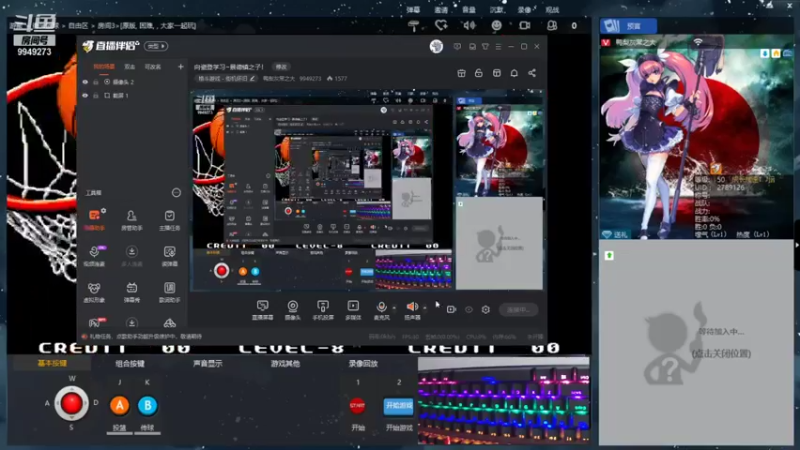Click smiley emoji icon in top toolbar
This screenshot has width=800, height=450.
496,25
